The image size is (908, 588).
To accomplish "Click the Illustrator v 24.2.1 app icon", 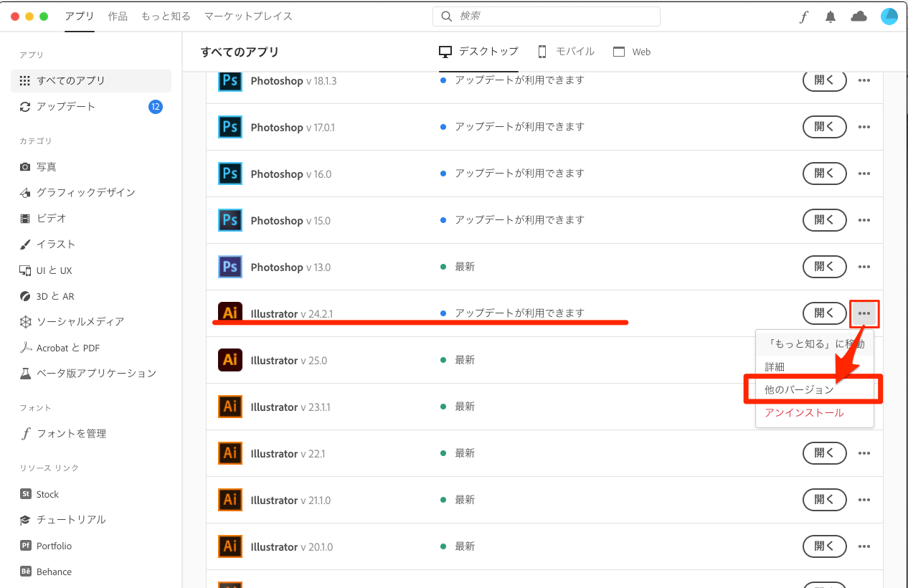I will click(230, 313).
